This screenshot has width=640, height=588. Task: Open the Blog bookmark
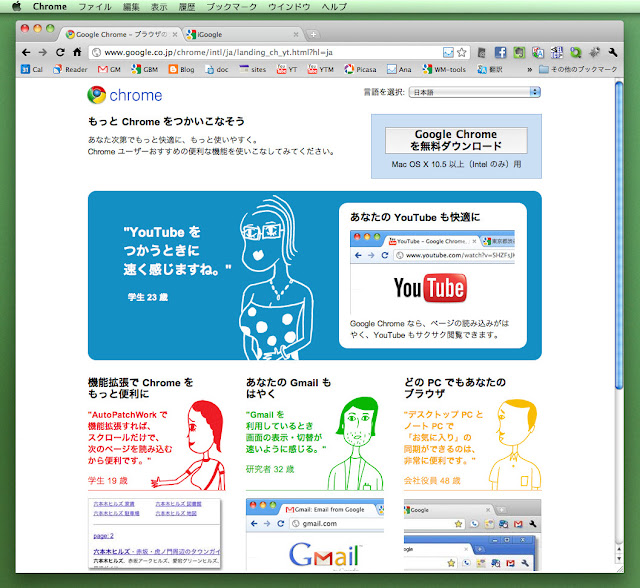(182, 69)
